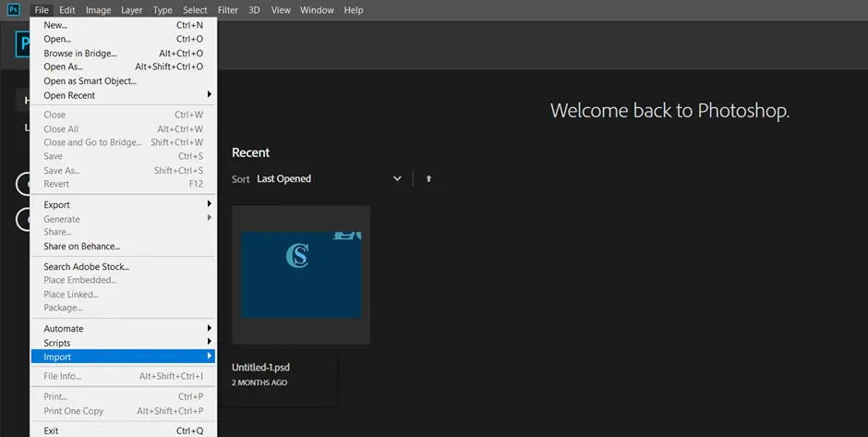This screenshot has width=868, height=437.
Task: Expand the Import submenu
Action: [x=124, y=357]
